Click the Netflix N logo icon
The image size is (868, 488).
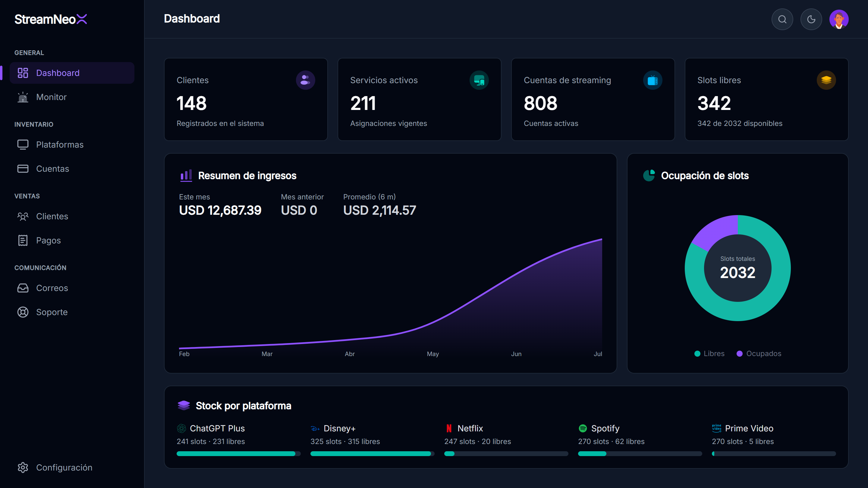click(x=449, y=428)
